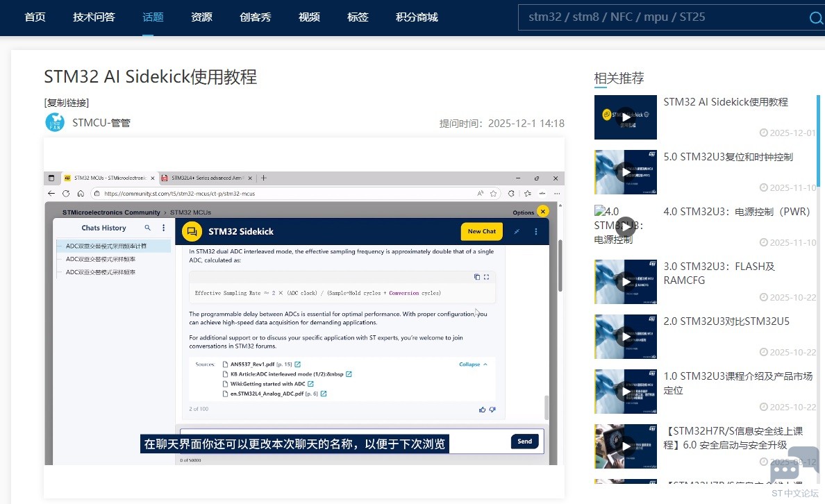Click the favorites star icon in address bar

point(493,193)
